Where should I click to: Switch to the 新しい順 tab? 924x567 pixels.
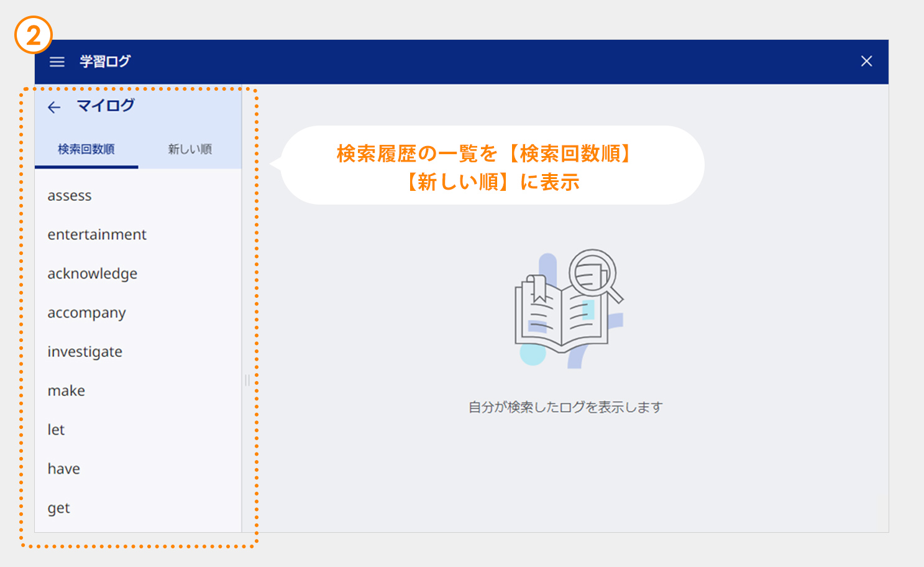190,149
